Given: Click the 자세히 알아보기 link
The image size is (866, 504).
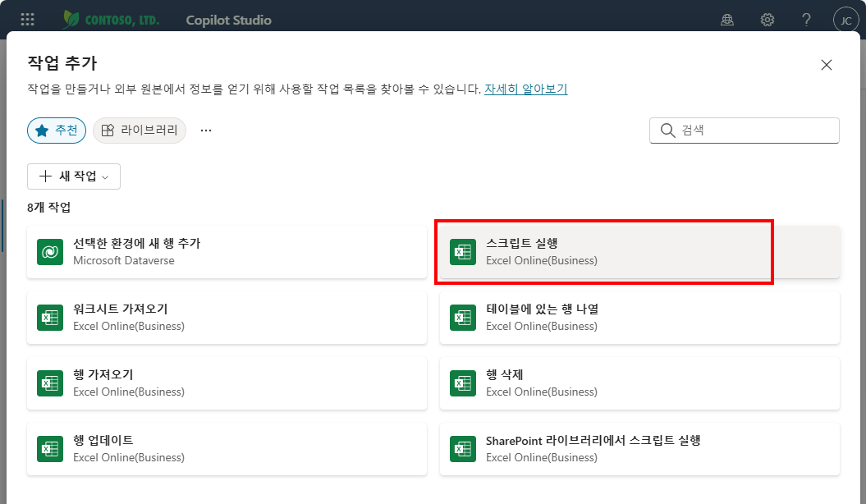Looking at the screenshot, I should 526,89.
